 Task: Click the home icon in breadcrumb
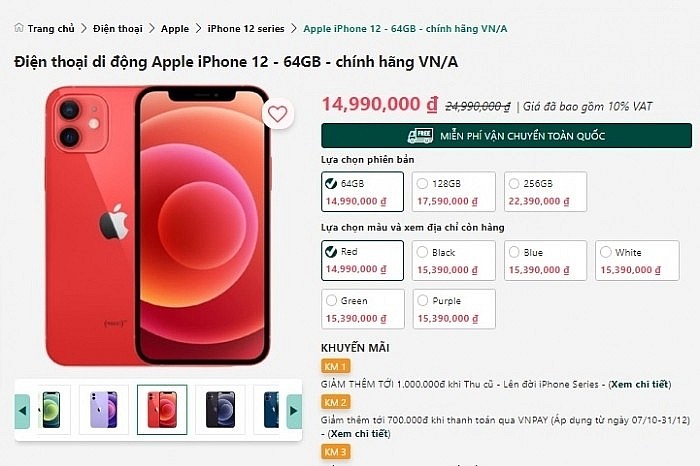19,28
